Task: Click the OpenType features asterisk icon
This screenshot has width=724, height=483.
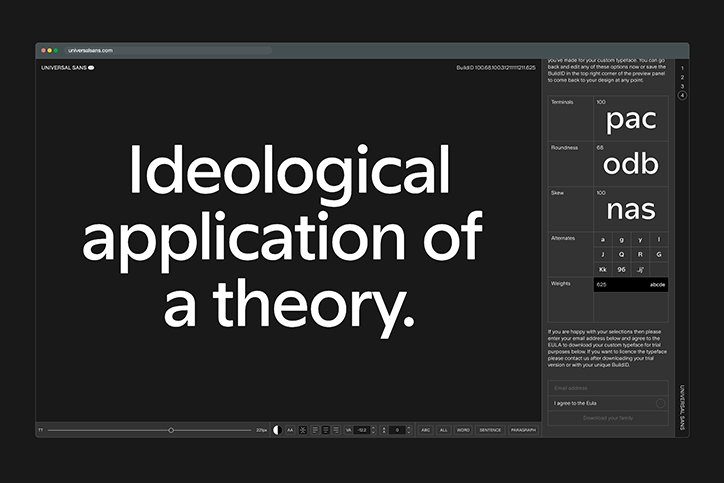Action: click(303, 430)
